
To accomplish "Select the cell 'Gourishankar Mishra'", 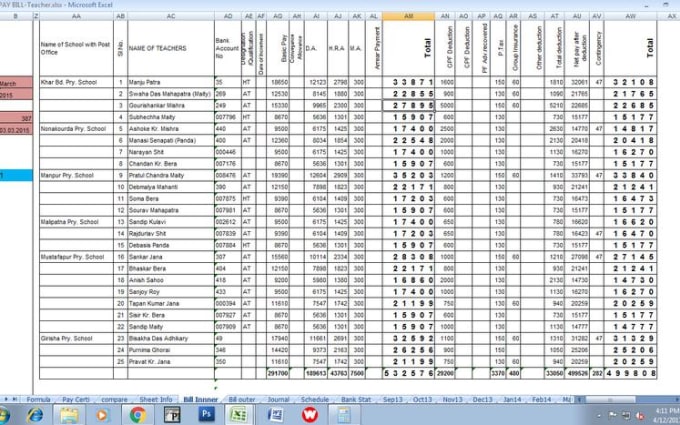I will (x=171, y=105).
